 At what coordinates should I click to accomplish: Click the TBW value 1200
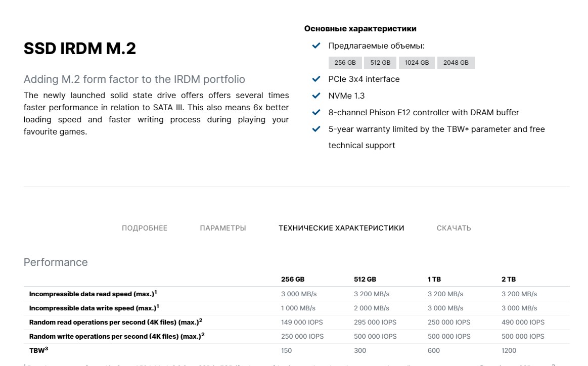tap(509, 351)
